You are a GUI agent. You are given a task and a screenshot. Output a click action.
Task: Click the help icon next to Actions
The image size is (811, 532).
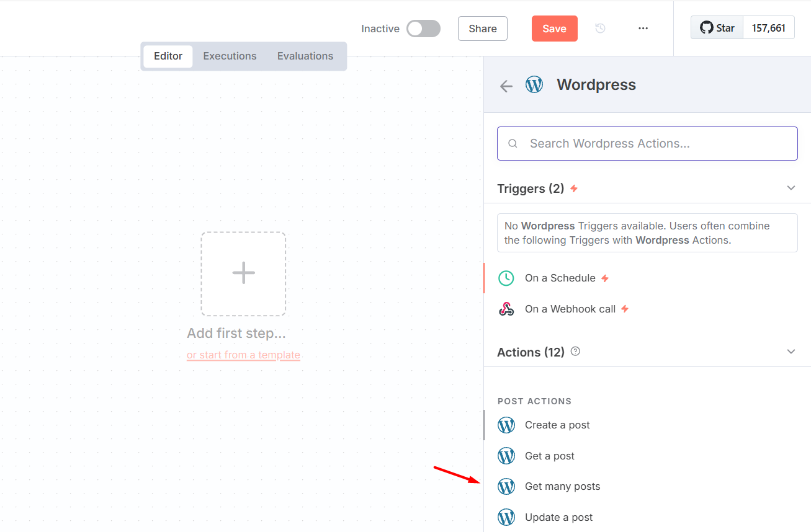pyautogui.click(x=575, y=351)
